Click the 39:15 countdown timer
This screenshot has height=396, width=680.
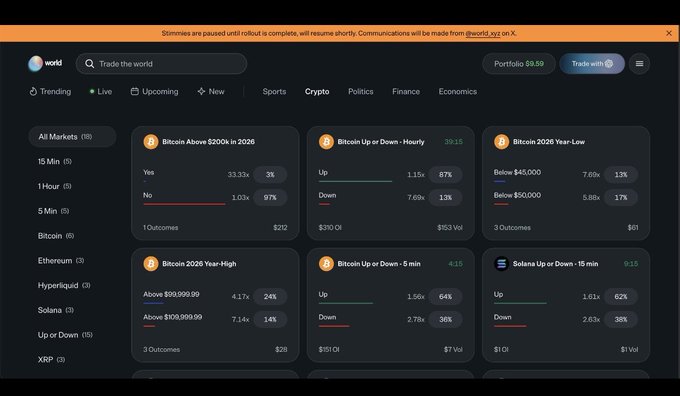453,142
